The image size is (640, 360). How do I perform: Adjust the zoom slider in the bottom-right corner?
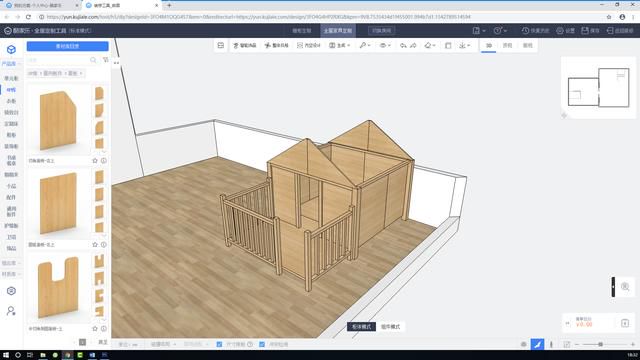(x=600, y=344)
